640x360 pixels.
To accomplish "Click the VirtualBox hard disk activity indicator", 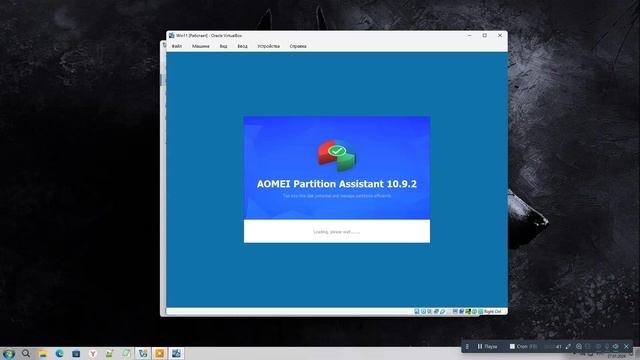I will [x=417, y=311].
